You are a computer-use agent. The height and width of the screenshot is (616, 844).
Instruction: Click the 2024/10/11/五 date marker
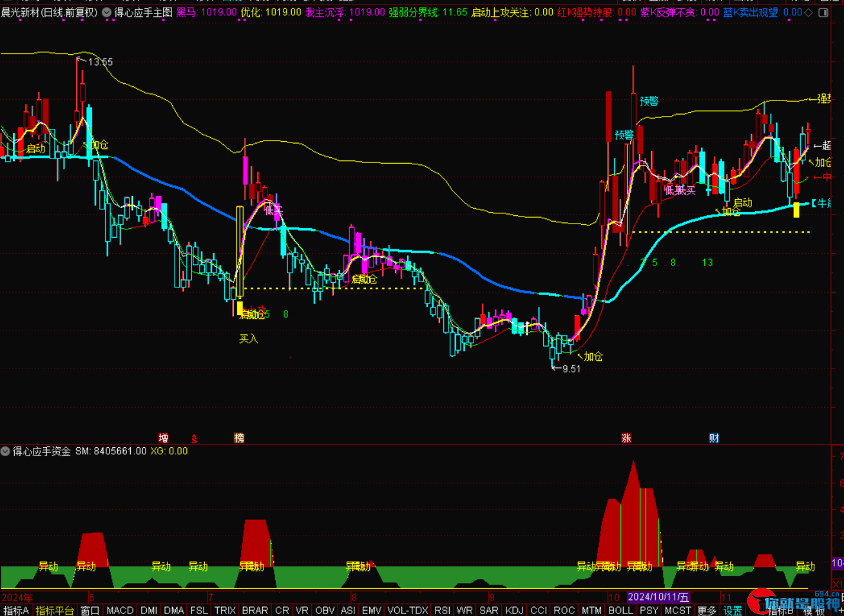click(x=658, y=598)
